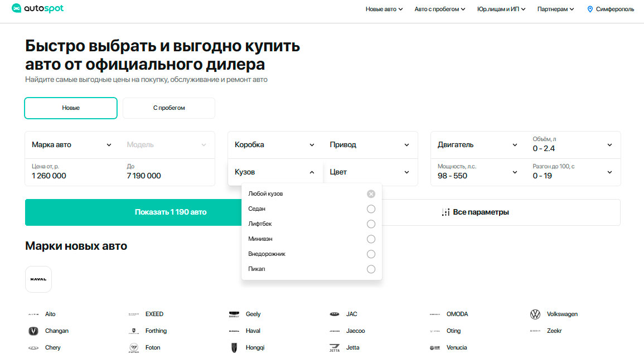
Task: Click the Chery brand logo icon
Action: [33, 348]
